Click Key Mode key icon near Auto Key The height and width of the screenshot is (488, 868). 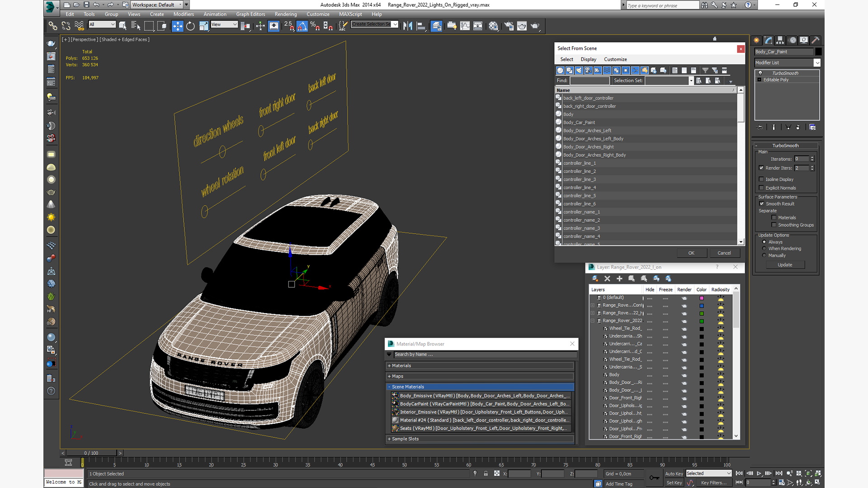click(x=654, y=478)
